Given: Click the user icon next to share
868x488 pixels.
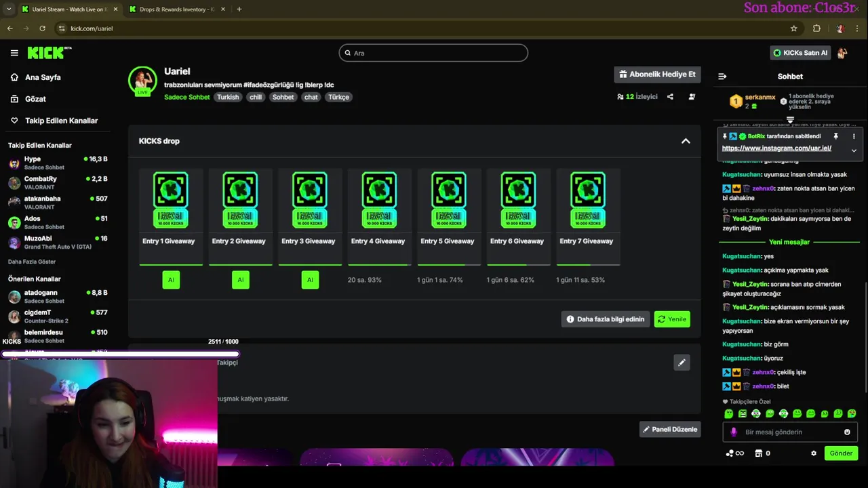Looking at the screenshot, I should [x=692, y=97].
